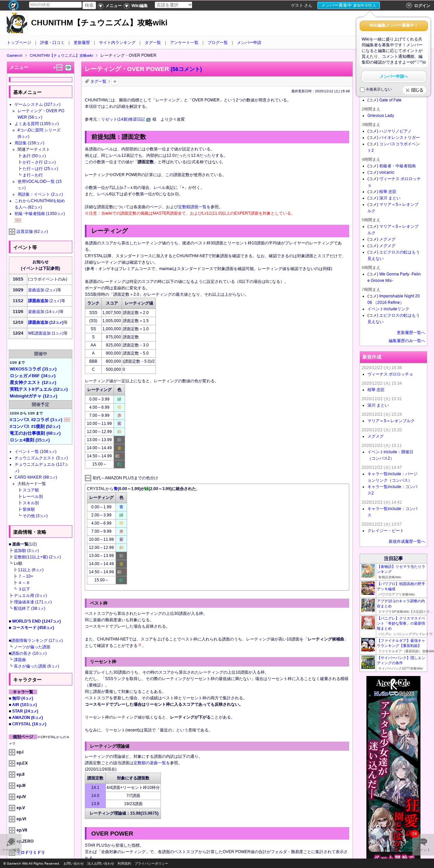This screenshot has height=868, width=434.
Task: Click the Wiki編集メンバー募集中！ banner button
Action: pyautogui.click(x=394, y=25)
